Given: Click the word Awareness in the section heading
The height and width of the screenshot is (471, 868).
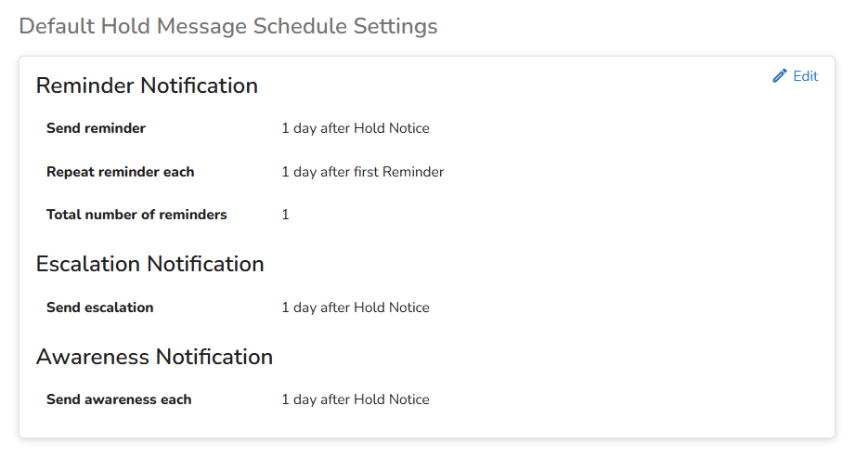Looking at the screenshot, I should tap(93, 357).
